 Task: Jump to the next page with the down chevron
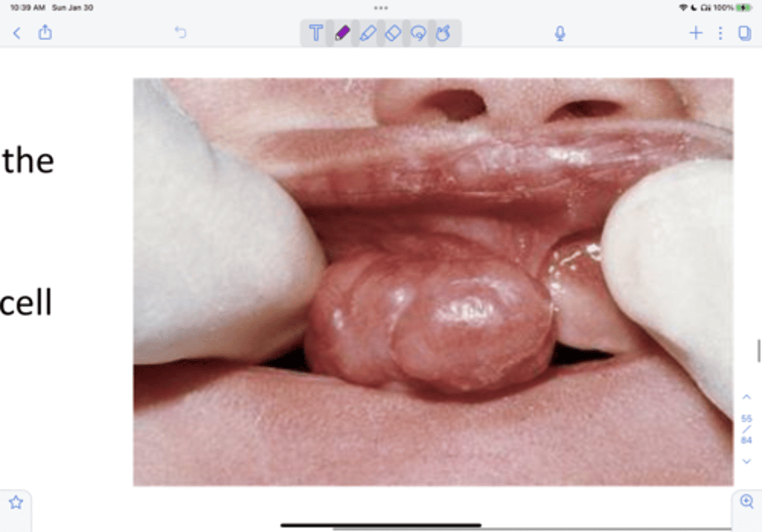tap(747, 461)
